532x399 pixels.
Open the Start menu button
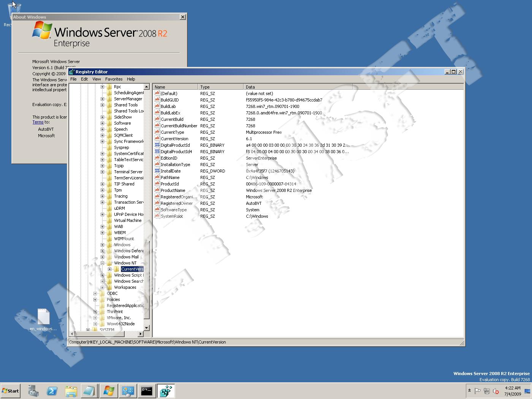pos(10,391)
